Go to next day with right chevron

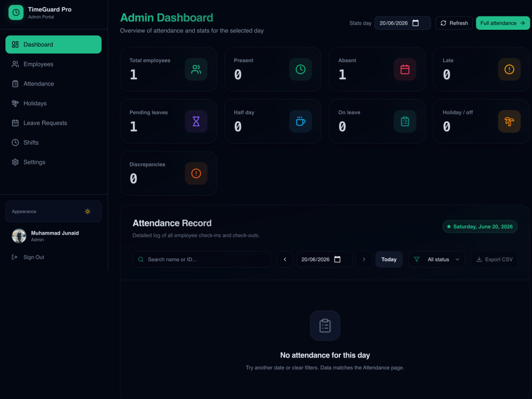pos(364,259)
